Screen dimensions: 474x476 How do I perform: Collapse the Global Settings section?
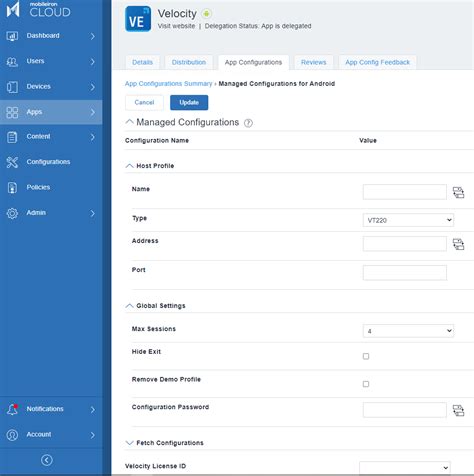(129, 306)
